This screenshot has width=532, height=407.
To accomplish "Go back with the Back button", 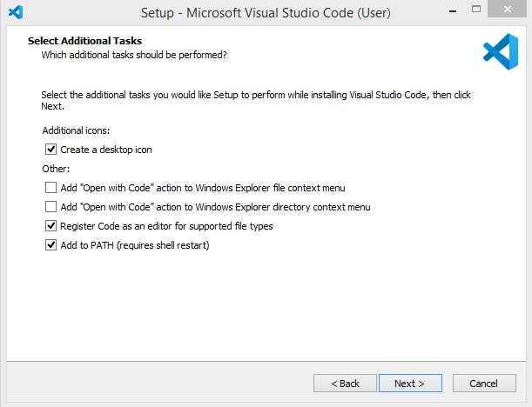I will (344, 384).
